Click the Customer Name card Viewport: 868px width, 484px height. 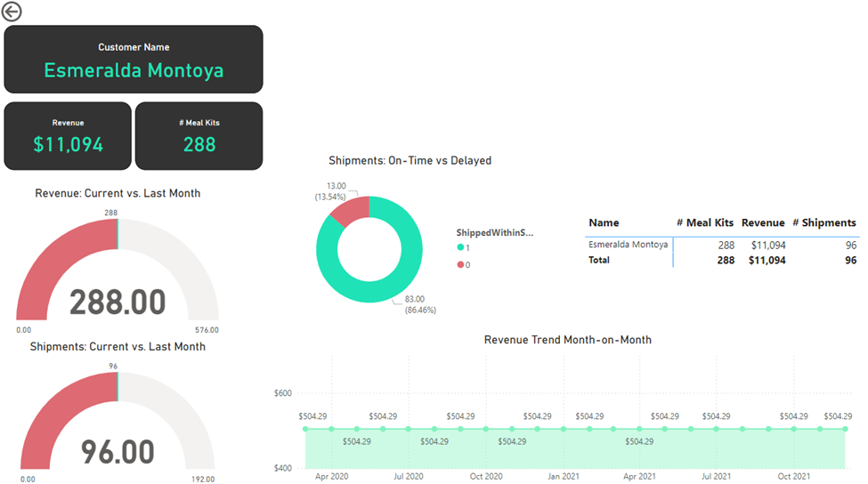134,59
